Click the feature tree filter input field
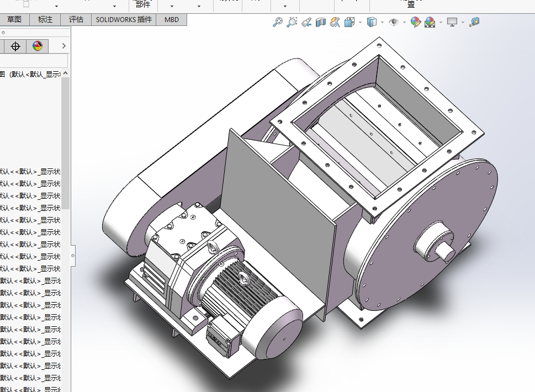The height and width of the screenshot is (392, 535). coord(33,61)
